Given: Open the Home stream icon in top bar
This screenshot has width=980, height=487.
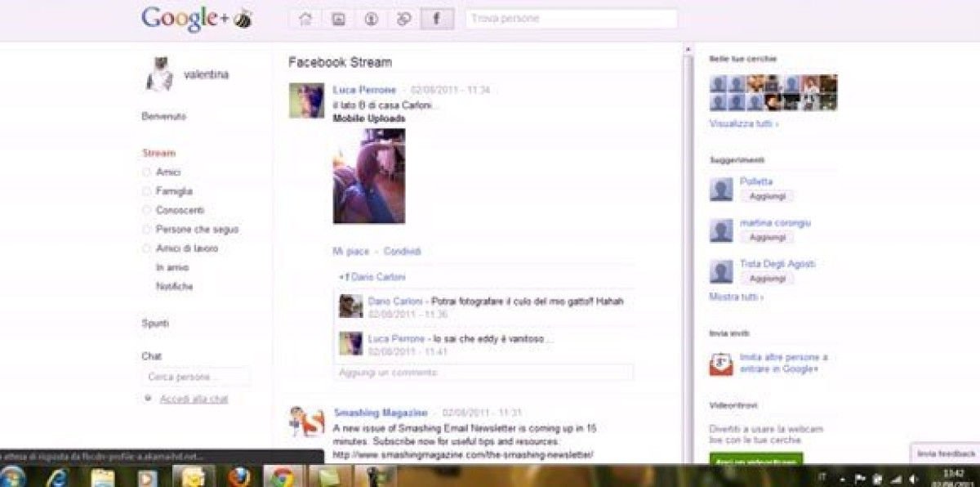Looking at the screenshot, I should tap(305, 19).
